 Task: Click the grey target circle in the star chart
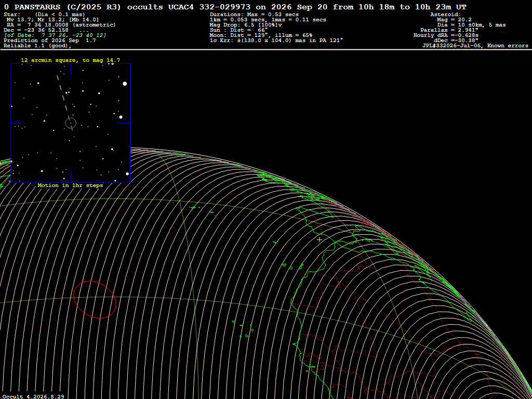click(x=71, y=123)
